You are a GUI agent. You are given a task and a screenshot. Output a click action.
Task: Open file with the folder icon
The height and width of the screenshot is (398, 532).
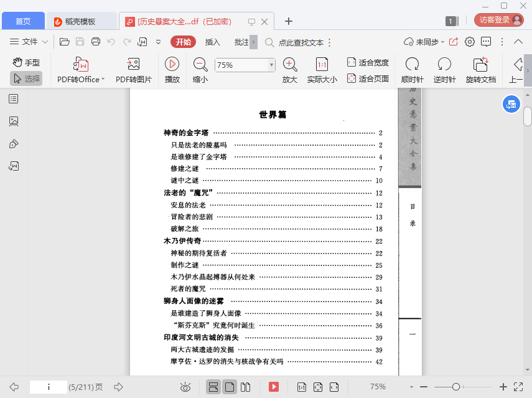tap(65, 42)
